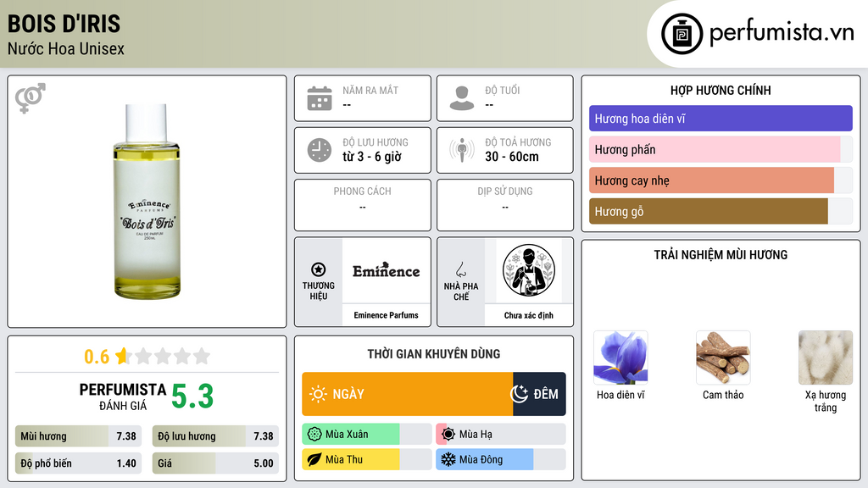Click the calendar icon for Năm ra mắt
868x488 pixels.
click(x=320, y=98)
